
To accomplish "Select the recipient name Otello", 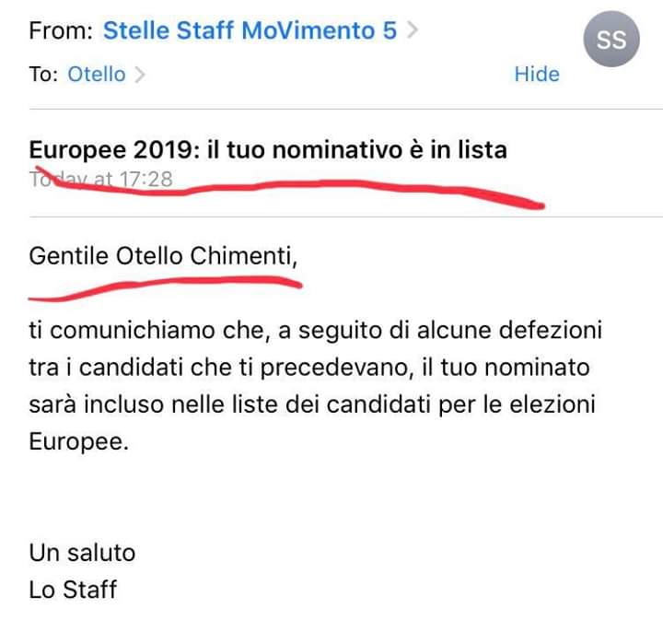I will coord(97,75).
